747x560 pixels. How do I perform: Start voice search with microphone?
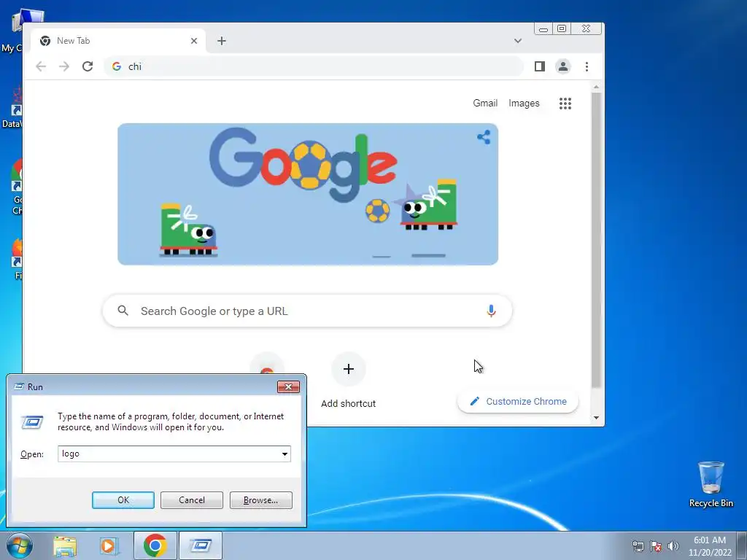(491, 311)
